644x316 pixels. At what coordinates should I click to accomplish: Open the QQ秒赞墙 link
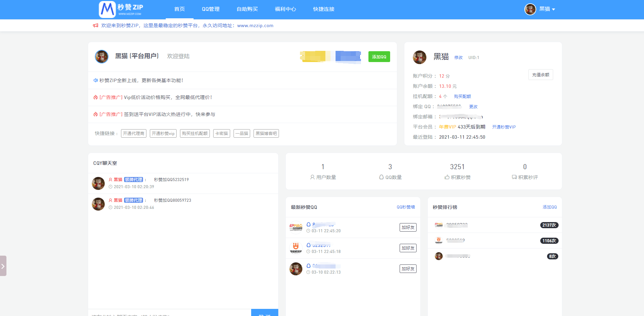pos(406,207)
